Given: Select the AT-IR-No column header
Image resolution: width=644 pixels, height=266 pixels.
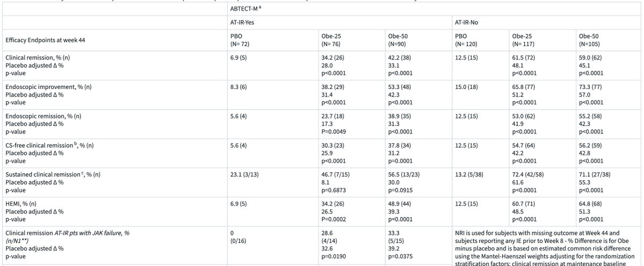Looking at the screenshot, I should (x=466, y=23).
